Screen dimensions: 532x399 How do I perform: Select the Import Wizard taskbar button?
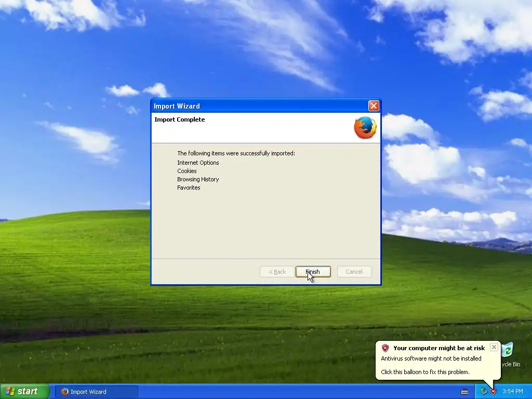97,392
